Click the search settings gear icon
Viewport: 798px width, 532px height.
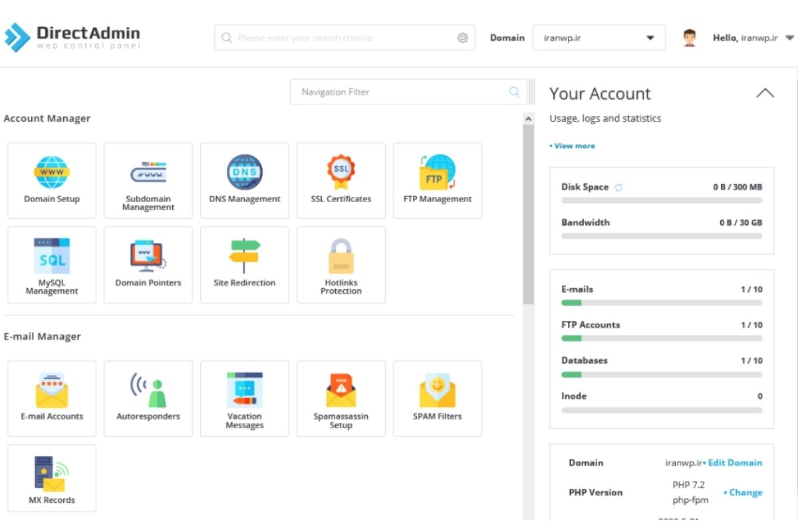[463, 38]
